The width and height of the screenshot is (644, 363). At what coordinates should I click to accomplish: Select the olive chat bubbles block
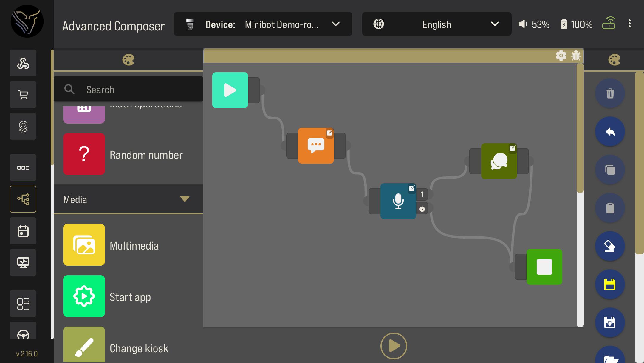point(499,161)
